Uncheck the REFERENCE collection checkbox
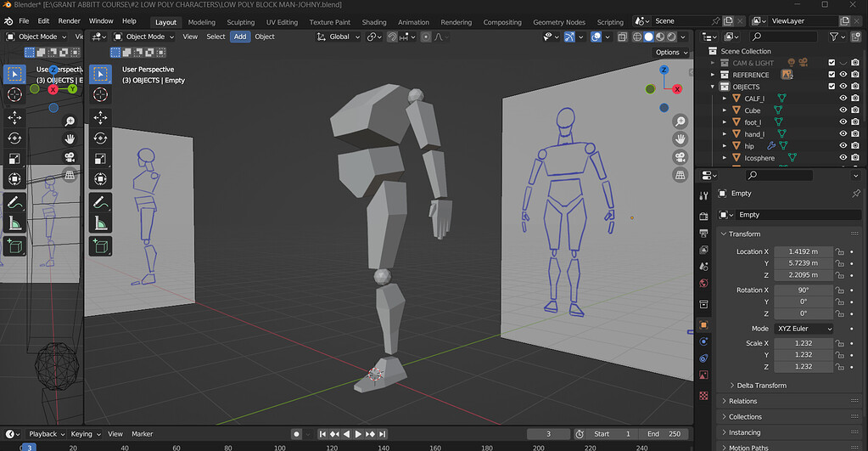This screenshot has height=451, width=868. click(832, 75)
